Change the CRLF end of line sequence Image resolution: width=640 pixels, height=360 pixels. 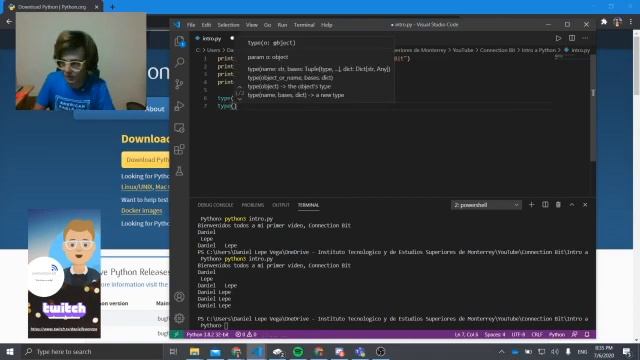point(537,334)
